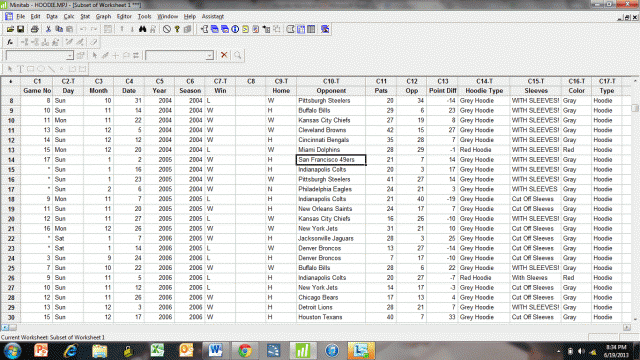Click the Close All Graphs icon
The width and height of the screenshot is (640, 360).
325,29
